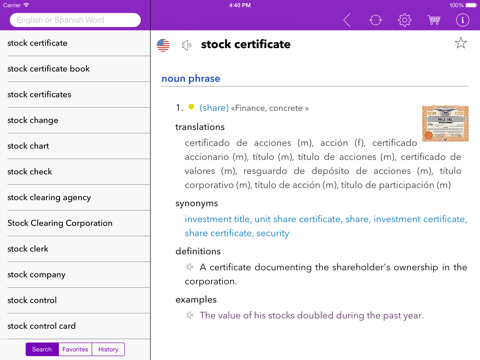Tap the Wi-Fi icon in status bar
The image size is (480, 360).
tap(26, 5)
